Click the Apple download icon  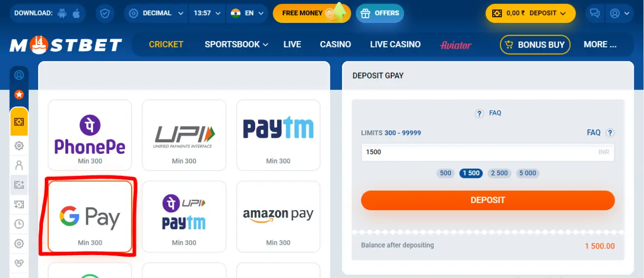tap(76, 14)
